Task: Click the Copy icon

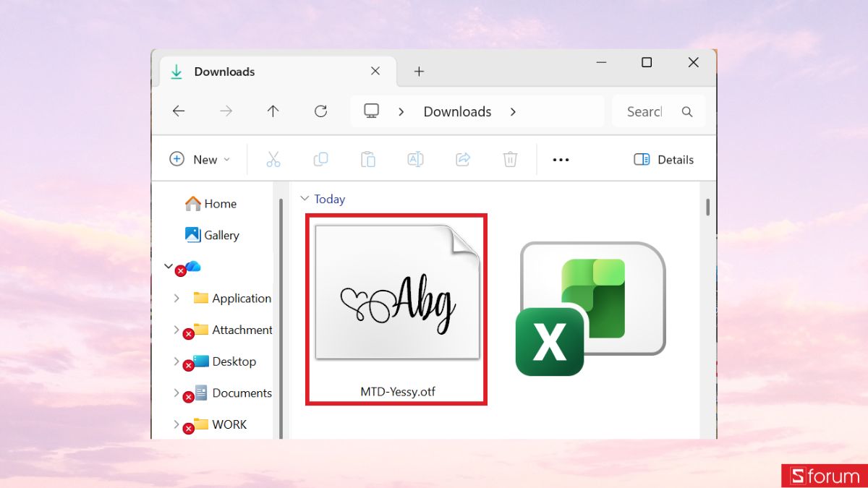Action: [320, 159]
